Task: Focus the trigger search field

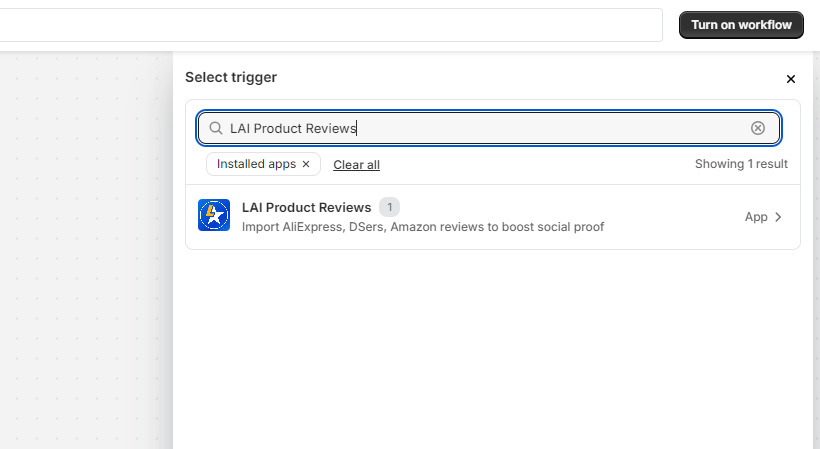Action: click(x=488, y=128)
